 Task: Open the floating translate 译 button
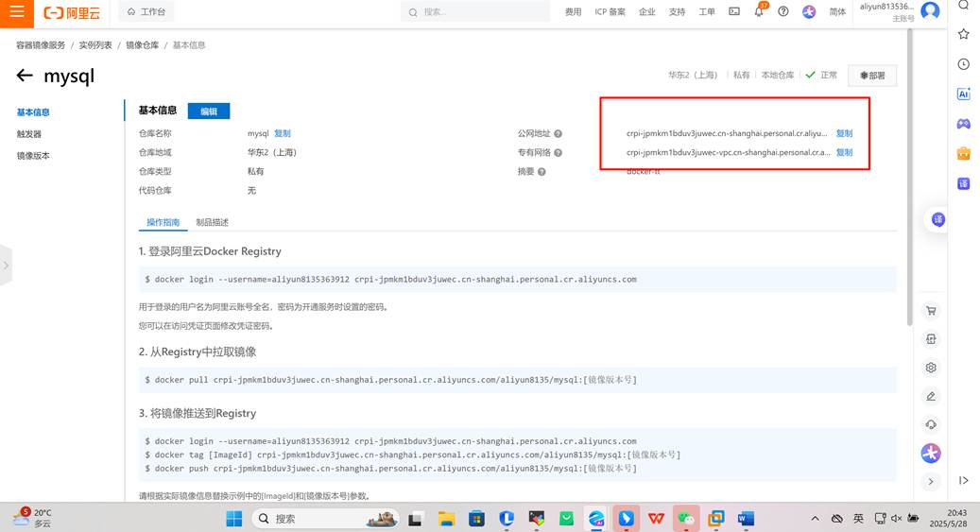pyautogui.click(x=937, y=219)
